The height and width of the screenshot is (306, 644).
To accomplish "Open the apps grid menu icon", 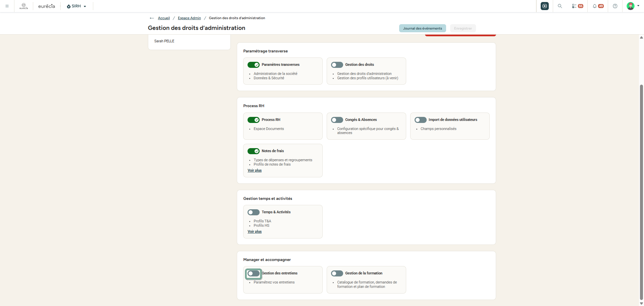I will (7, 6).
